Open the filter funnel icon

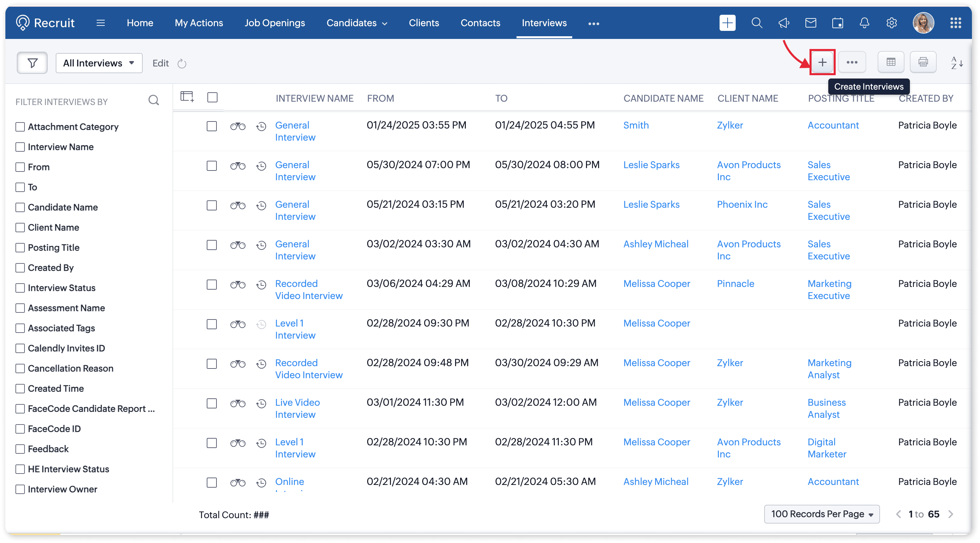tap(32, 63)
